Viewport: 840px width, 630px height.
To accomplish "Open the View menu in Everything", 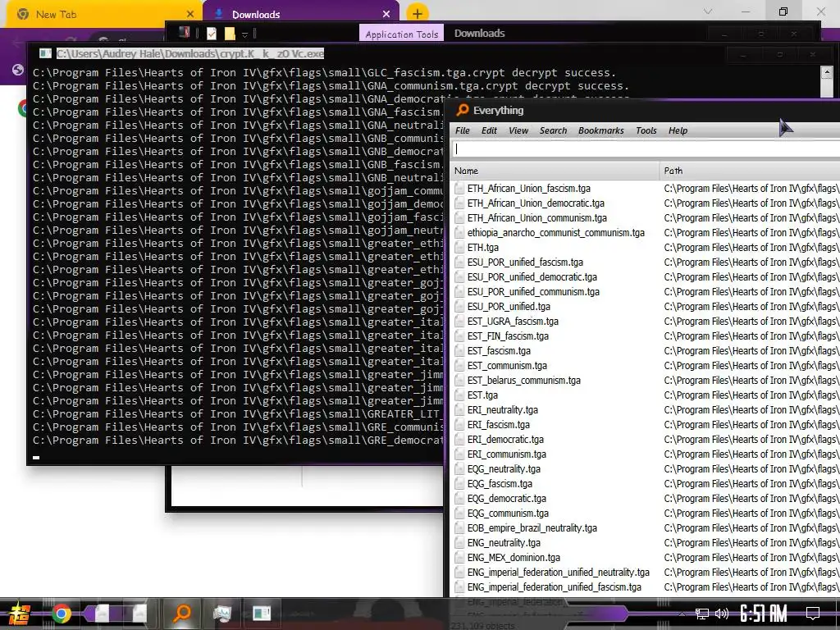I will pos(518,130).
